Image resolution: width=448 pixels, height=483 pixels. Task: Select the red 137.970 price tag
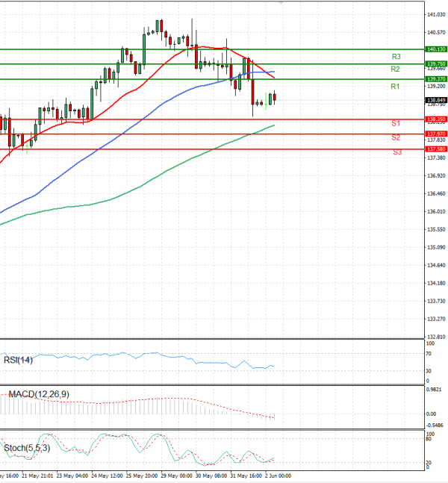436,134
